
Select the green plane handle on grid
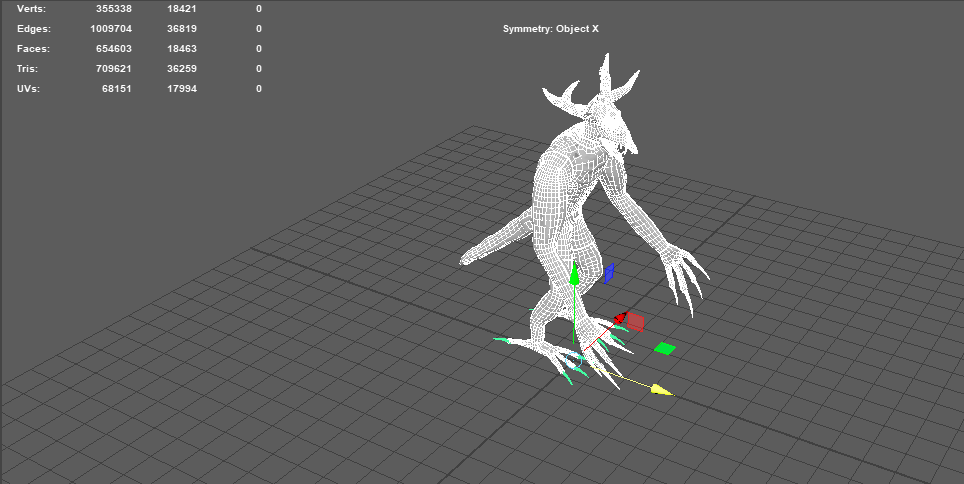tap(664, 348)
